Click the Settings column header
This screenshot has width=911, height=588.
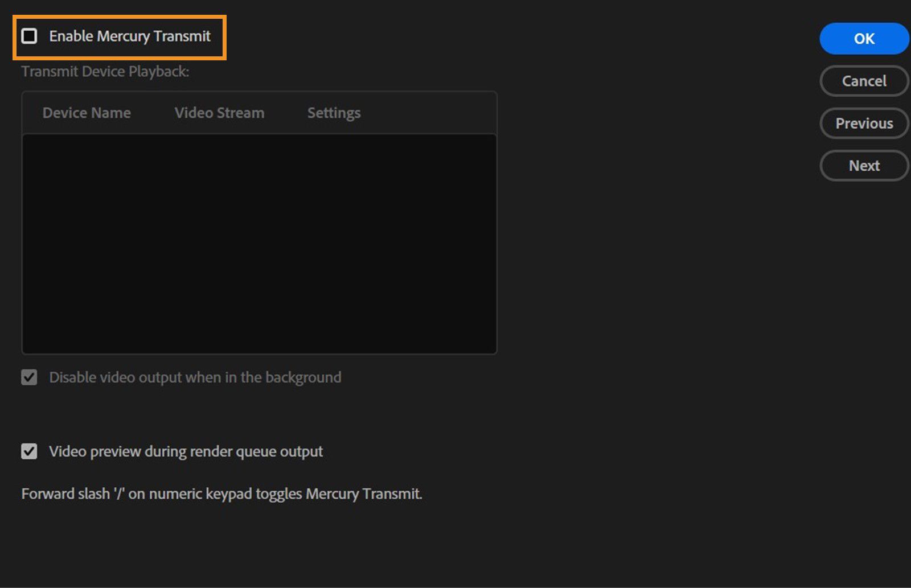click(x=334, y=113)
